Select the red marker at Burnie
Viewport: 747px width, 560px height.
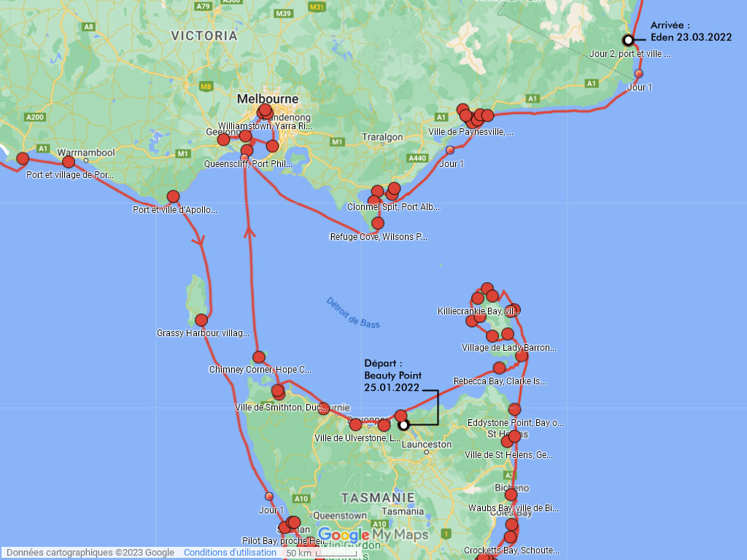coord(323,408)
